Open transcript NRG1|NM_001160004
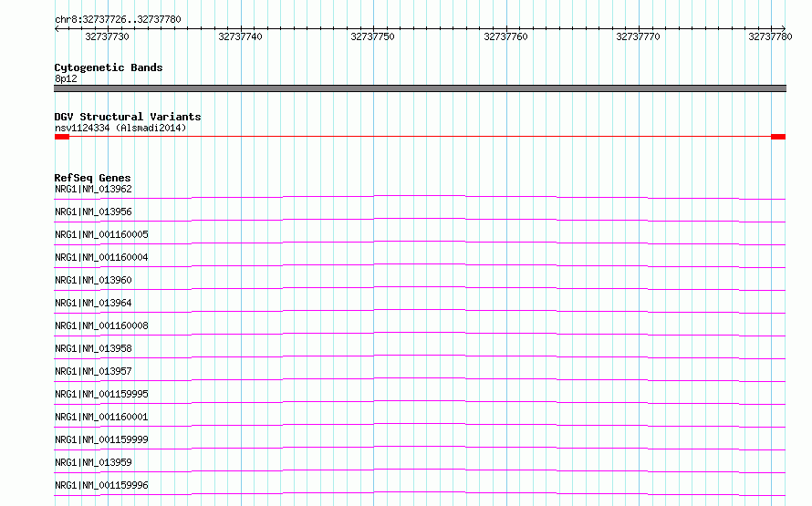 [x=101, y=257]
